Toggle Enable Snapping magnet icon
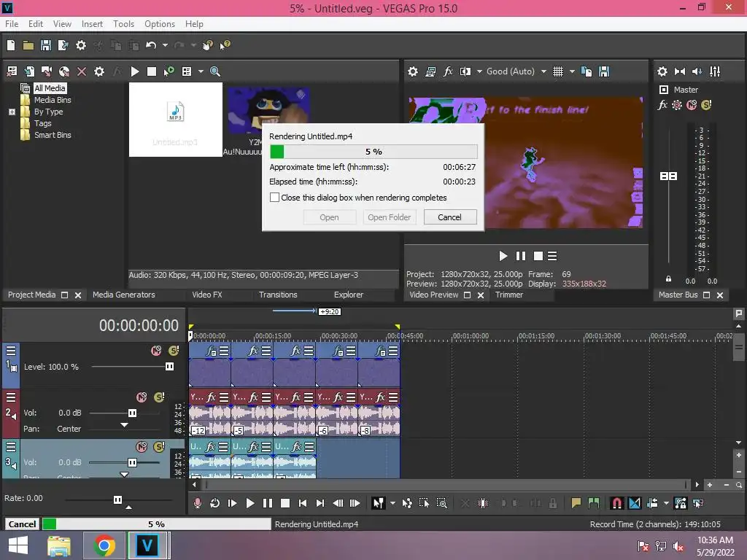The height and width of the screenshot is (560, 747). point(616,503)
